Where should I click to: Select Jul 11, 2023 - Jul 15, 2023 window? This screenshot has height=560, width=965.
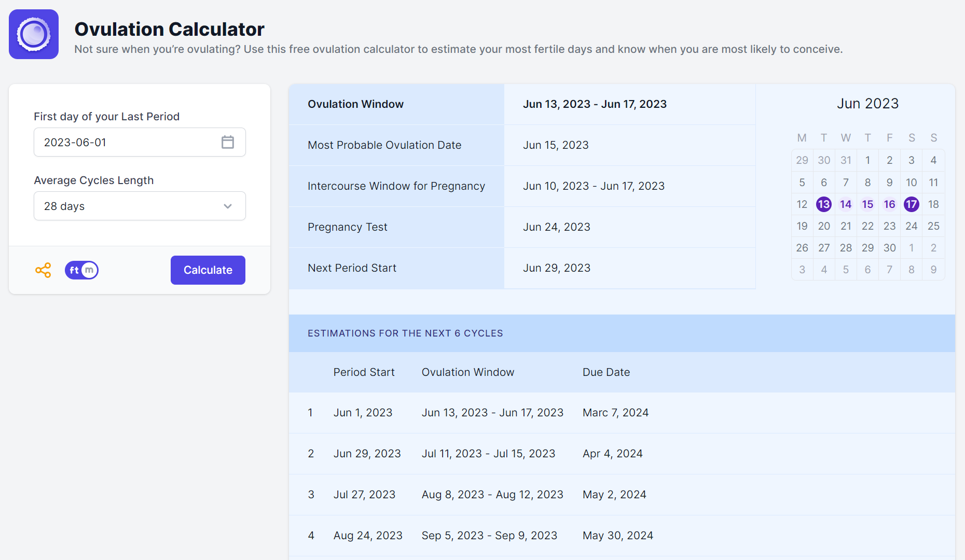point(488,454)
